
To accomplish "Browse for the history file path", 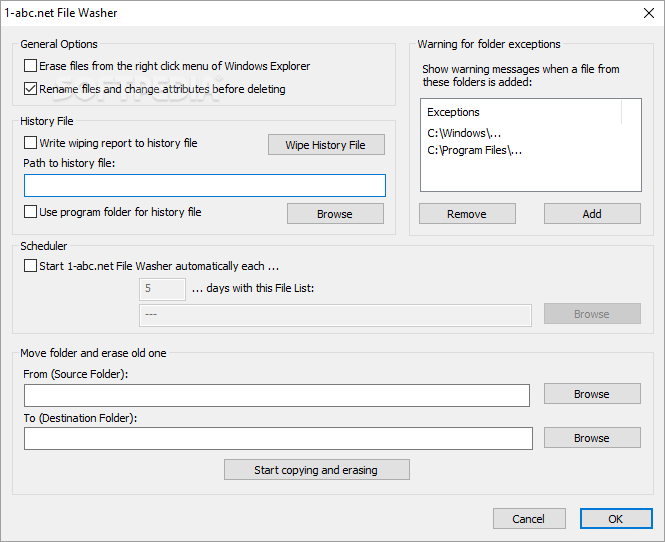I will click(335, 213).
